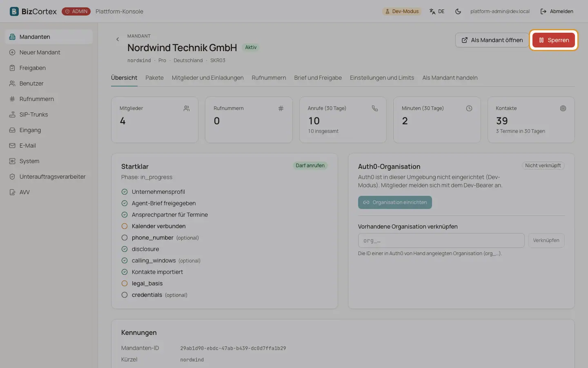Screen dimensions: 588x368
Task: Go to Freigaben in the sidebar
Action: 49,68
